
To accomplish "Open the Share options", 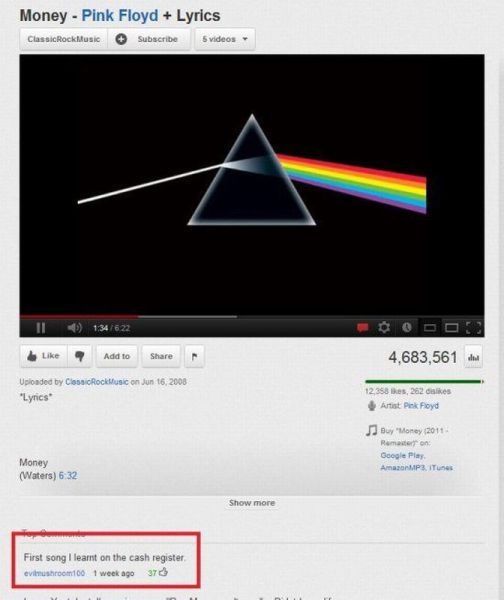I will 161,356.
